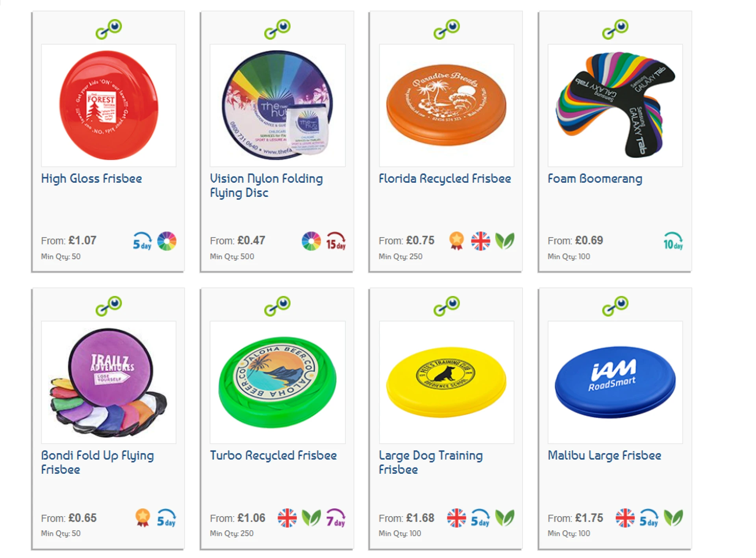The image size is (756, 558).
Task: Click the 7 day icon on Turbo Recycled Frisbee
Action: click(335, 518)
